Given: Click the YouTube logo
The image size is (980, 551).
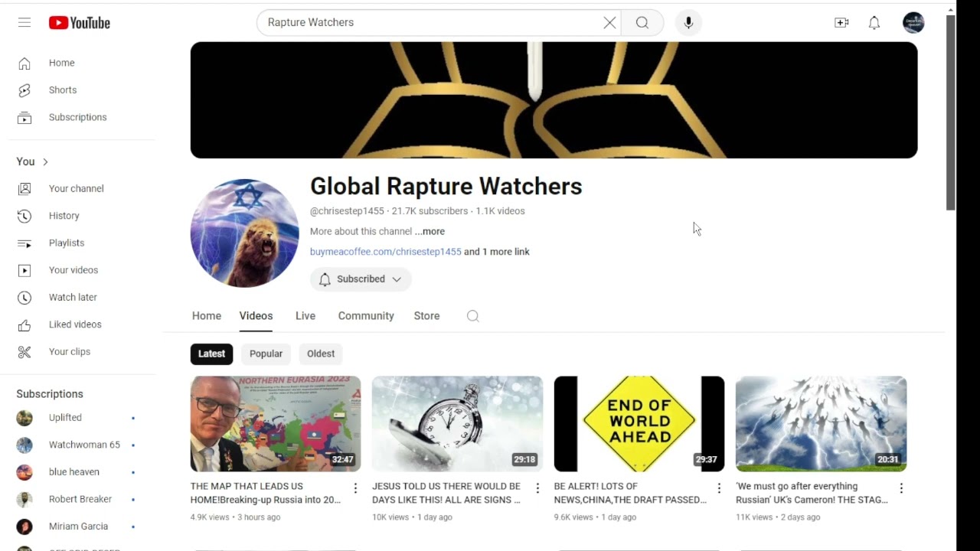Looking at the screenshot, I should click(x=80, y=23).
